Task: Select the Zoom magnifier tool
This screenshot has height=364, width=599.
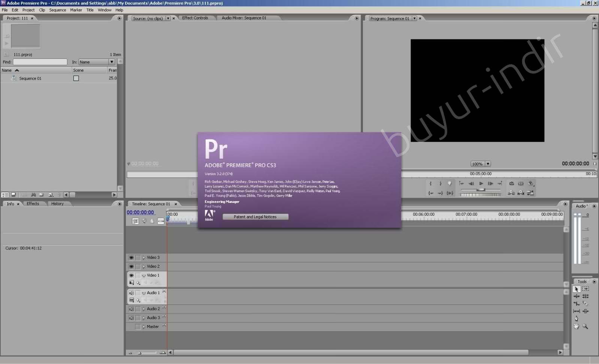Action: [x=586, y=327]
